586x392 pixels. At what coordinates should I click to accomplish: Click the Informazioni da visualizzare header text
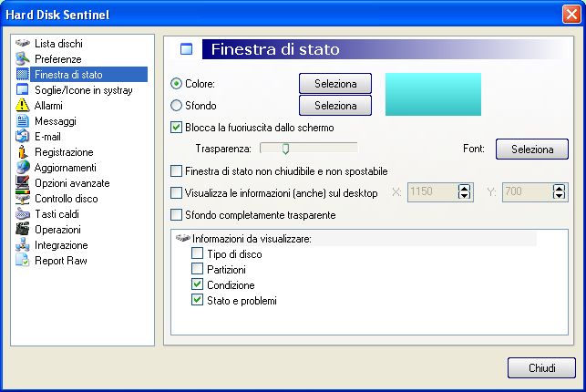[x=252, y=239]
